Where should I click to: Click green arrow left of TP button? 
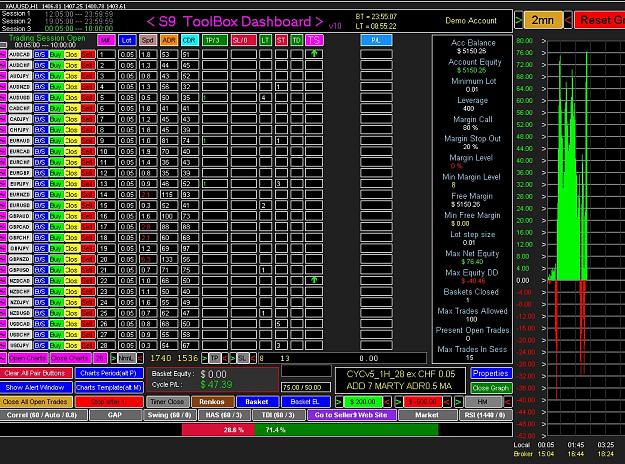tap(204, 358)
